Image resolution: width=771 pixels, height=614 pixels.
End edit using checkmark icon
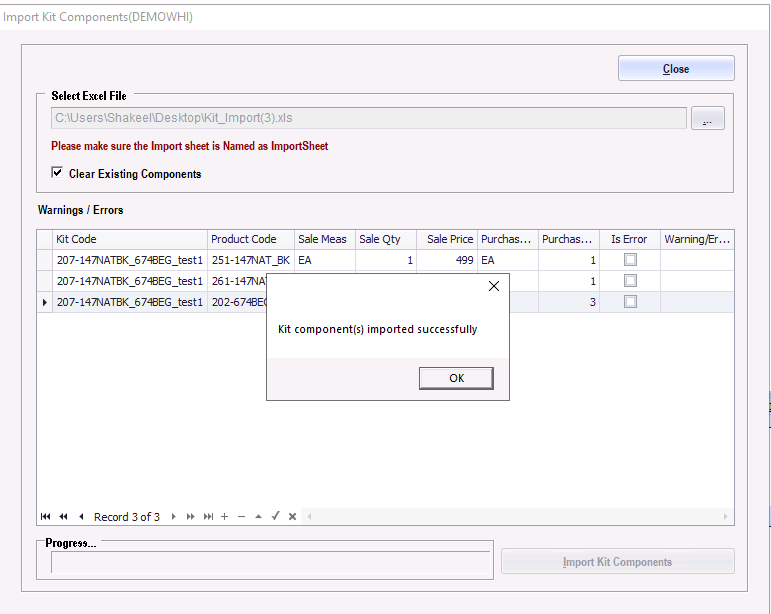(275, 517)
